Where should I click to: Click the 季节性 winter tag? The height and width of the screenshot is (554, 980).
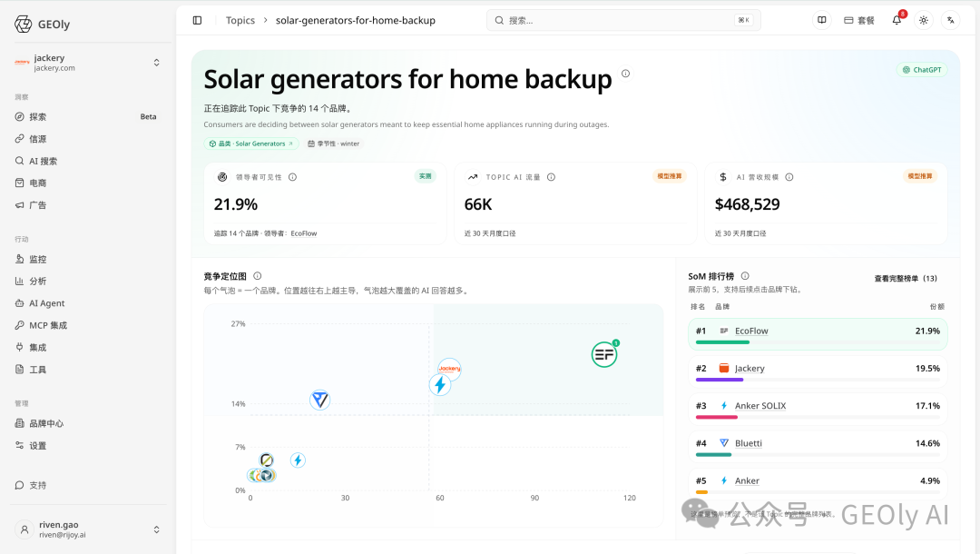pos(334,143)
